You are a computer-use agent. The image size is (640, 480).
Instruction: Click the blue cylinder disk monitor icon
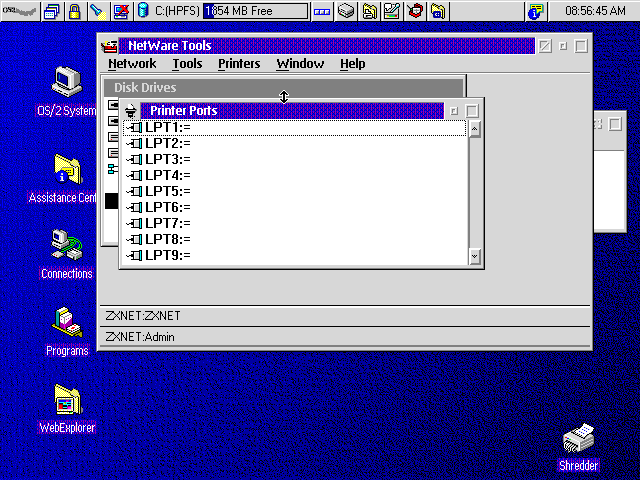coord(143,10)
